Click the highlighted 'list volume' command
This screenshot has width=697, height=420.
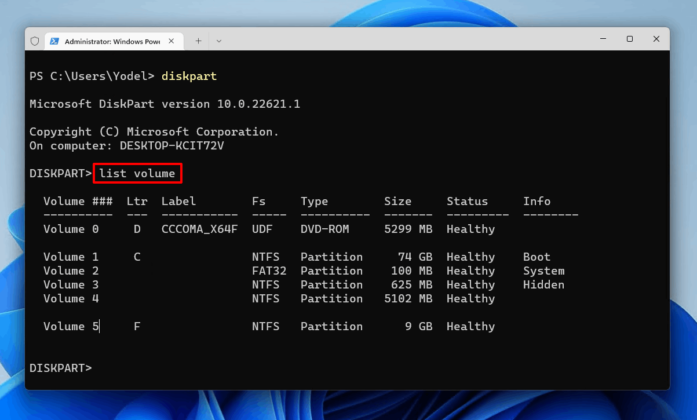(x=138, y=174)
